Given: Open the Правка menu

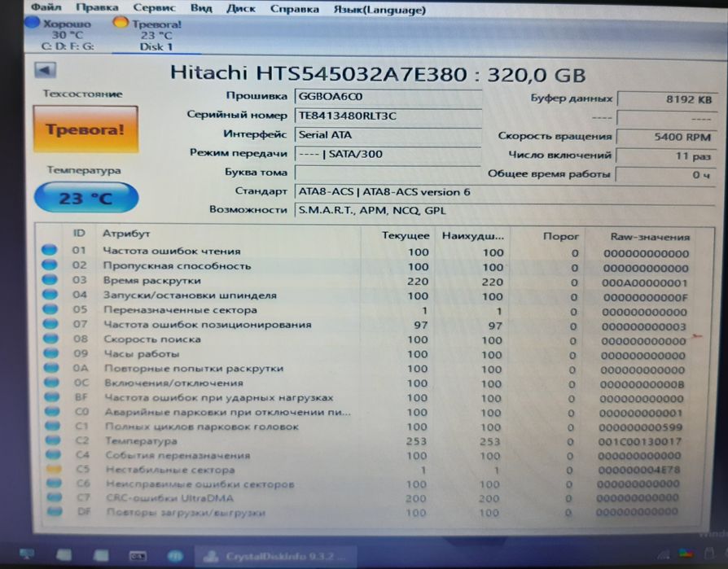Looking at the screenshot, I should click(97, 8).
